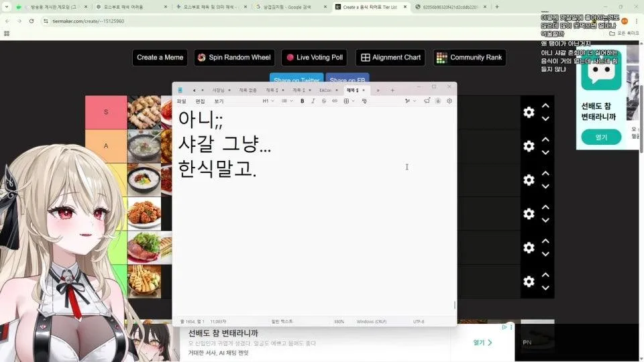Click the fried chicken thumbnail in tier list

coord(144,213)
